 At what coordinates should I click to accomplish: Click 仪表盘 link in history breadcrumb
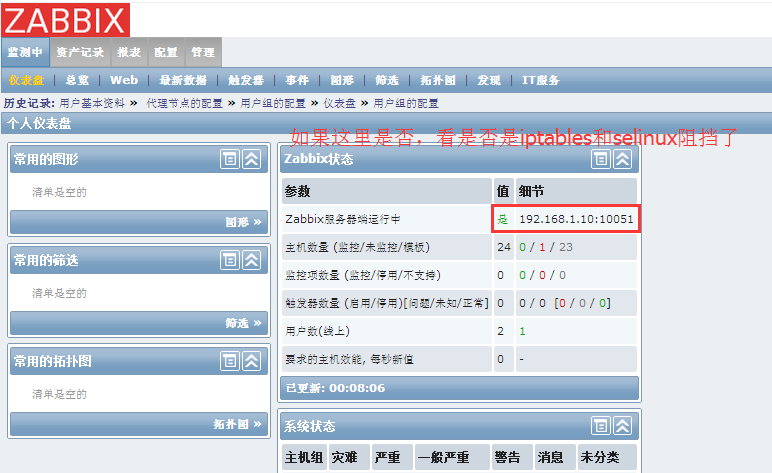339,103
